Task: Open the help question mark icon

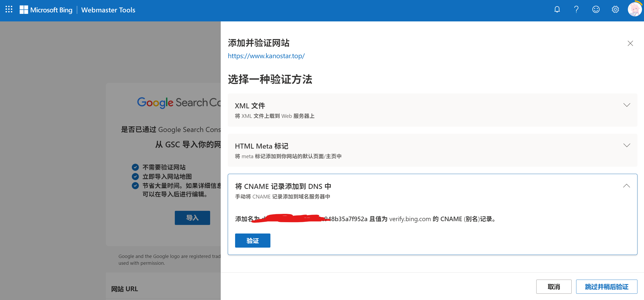Action: [x=576, y=10]
